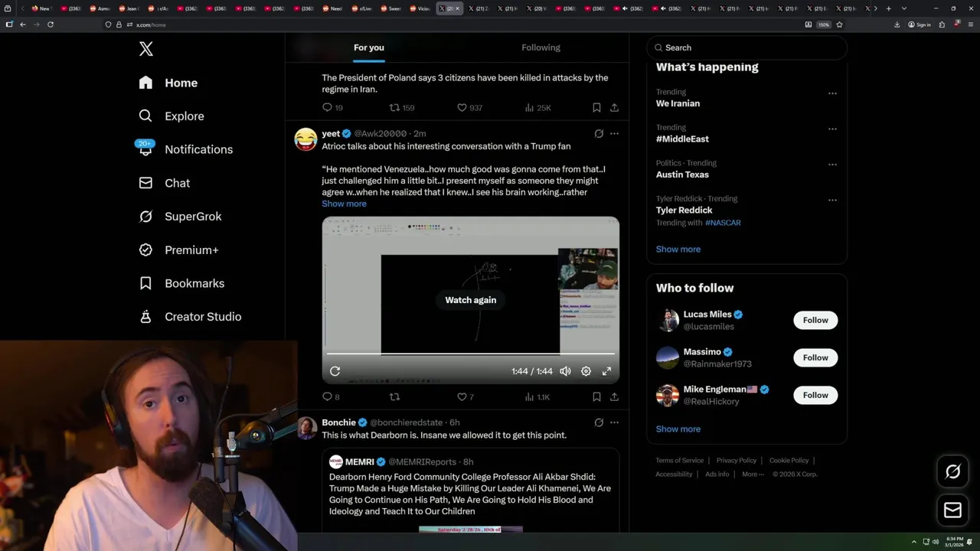Reload page in browser toolbar
The height and width of the screenshot is (551, 980).
pyautogui.click(x=51, y=24)
